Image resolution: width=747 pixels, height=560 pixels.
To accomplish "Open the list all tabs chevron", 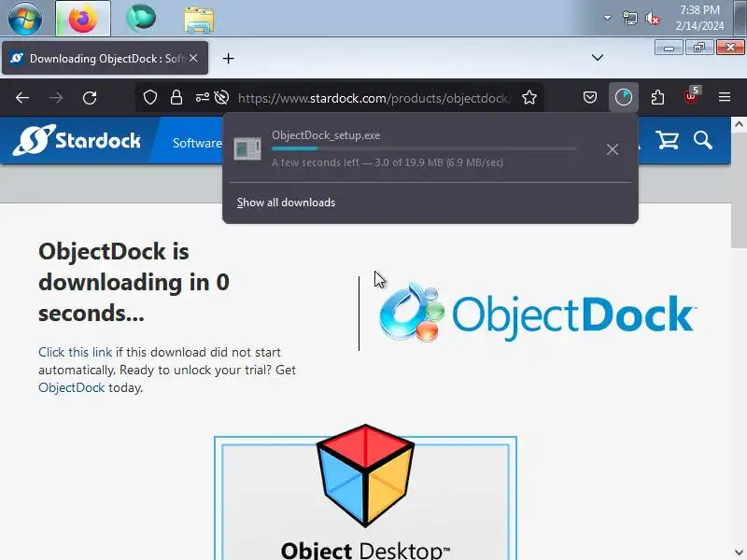I will click(598, 58).
